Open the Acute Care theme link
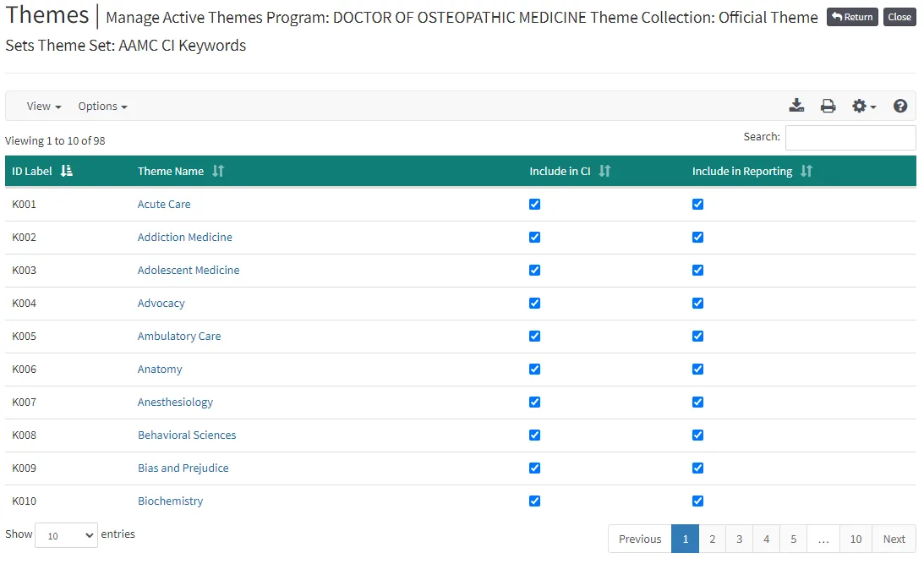 (x=164, y=204)
